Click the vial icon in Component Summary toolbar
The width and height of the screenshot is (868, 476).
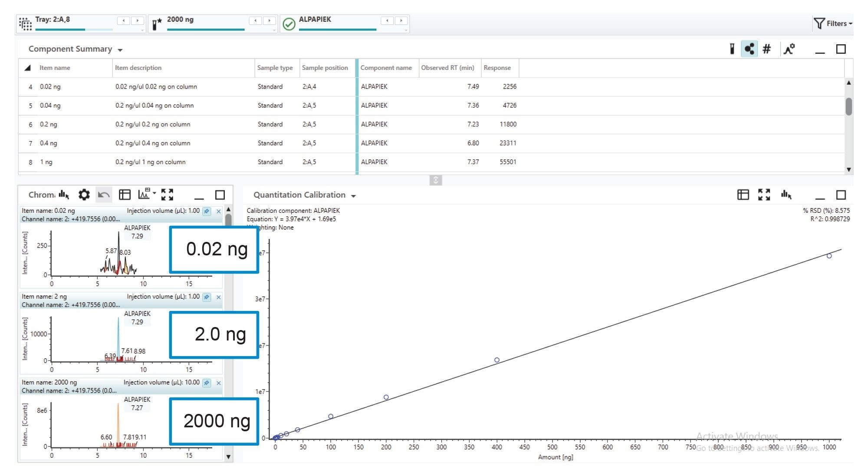732,49
